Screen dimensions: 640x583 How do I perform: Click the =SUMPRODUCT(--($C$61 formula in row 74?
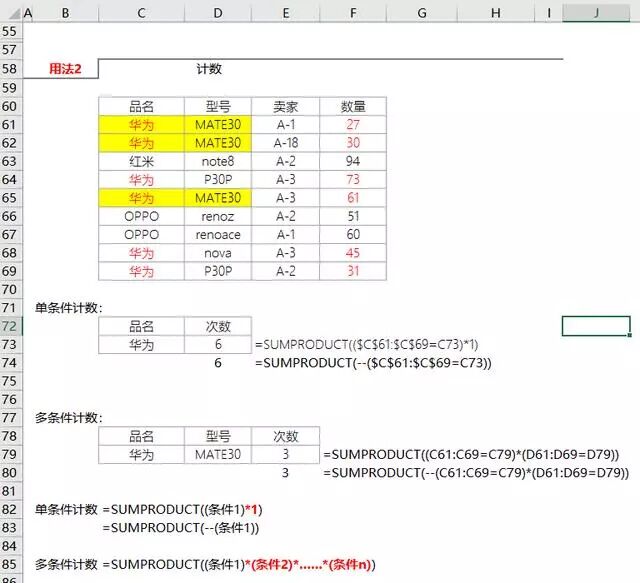tap(373, 363)
